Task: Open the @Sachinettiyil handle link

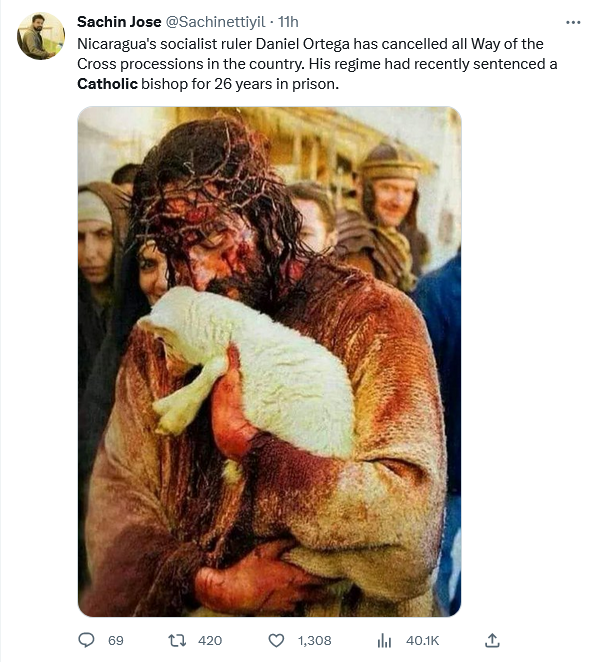Action: tap(215, 22)
